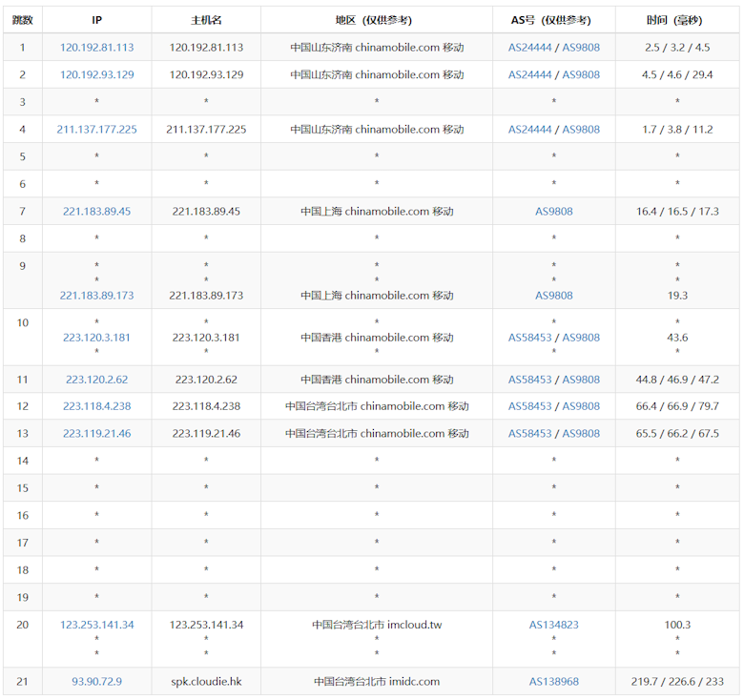Open IP link 221.183.89.173
This screenshot has width=744, height=700.
point(96,295)
